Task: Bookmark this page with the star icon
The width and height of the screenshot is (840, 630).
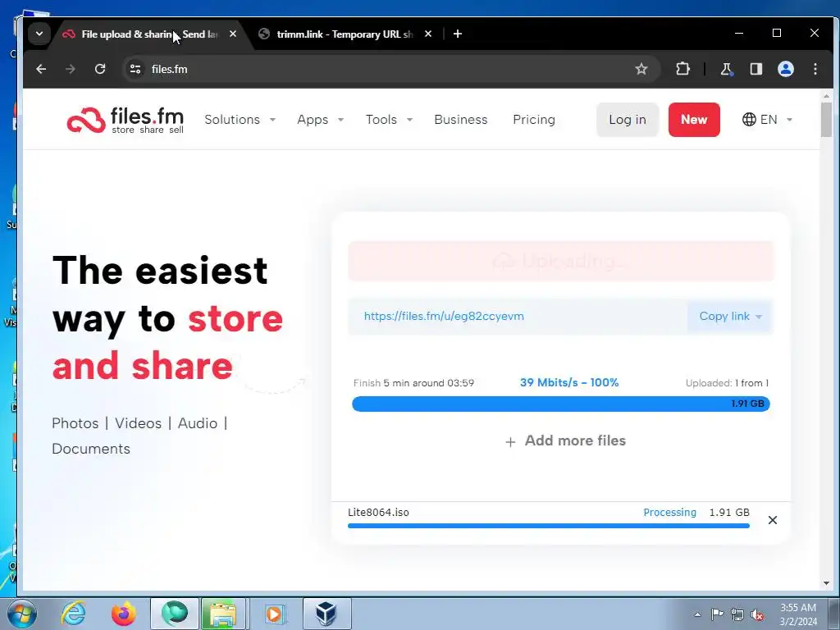Action: tap(641, 69)
